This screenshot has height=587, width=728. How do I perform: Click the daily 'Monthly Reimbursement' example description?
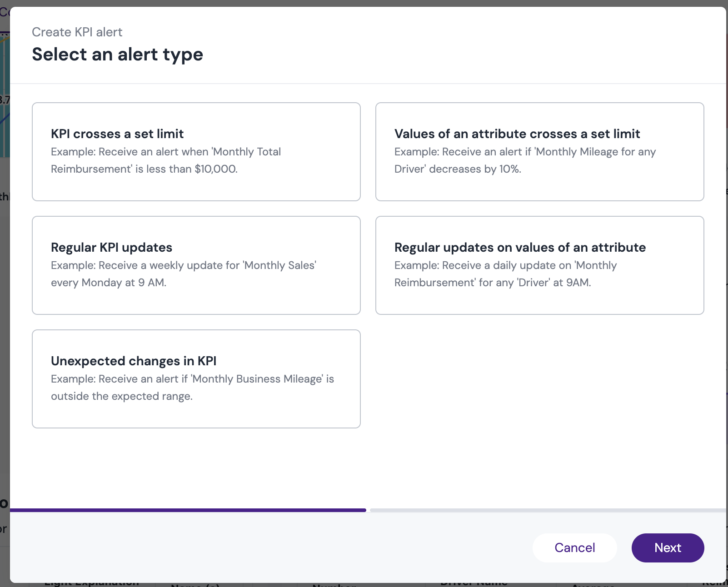tap(505, 274)
